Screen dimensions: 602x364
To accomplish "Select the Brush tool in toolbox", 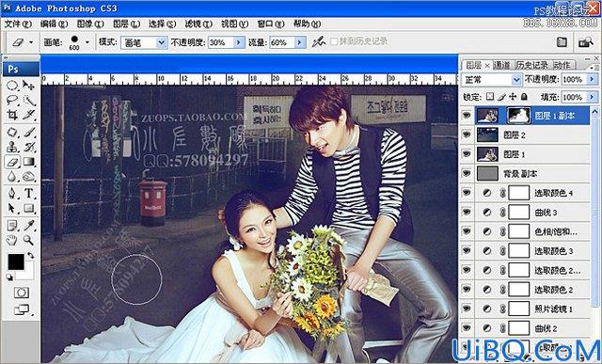I will (x=29, y=133).
